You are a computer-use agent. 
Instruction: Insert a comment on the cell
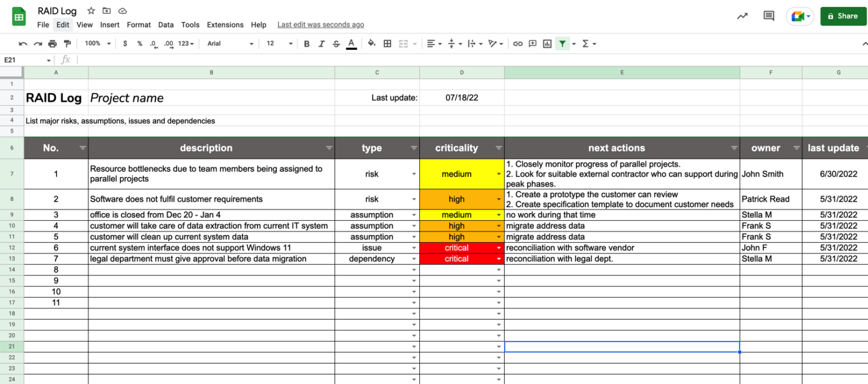tap(532, 43)
